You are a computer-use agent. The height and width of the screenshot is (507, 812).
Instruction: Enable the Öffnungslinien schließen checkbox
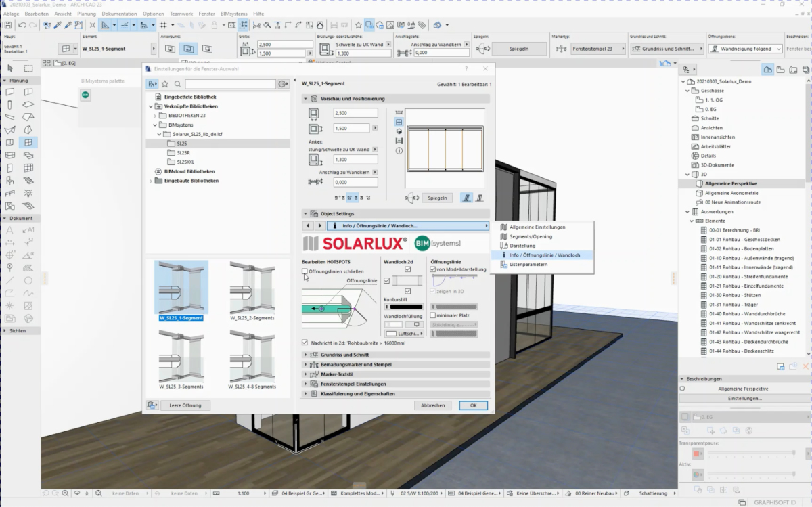point(304,271)
